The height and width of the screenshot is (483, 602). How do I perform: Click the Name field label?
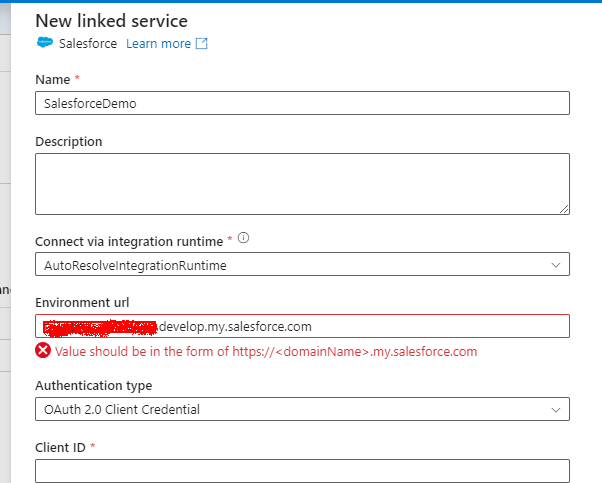53,79
